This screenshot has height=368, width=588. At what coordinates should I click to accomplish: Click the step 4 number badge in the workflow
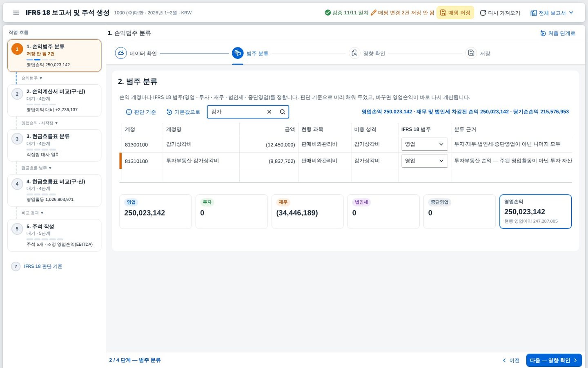click(x=17, y=184)
